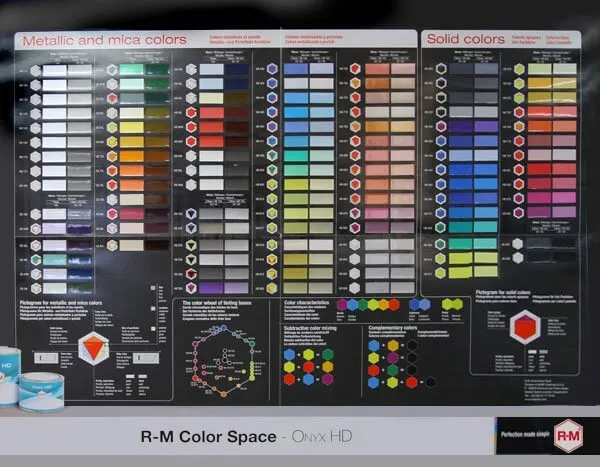This screenshot has width=600, height=467.
Task: Click the 'Perfection made simple' slogan
Action: [x=525, y=434]
